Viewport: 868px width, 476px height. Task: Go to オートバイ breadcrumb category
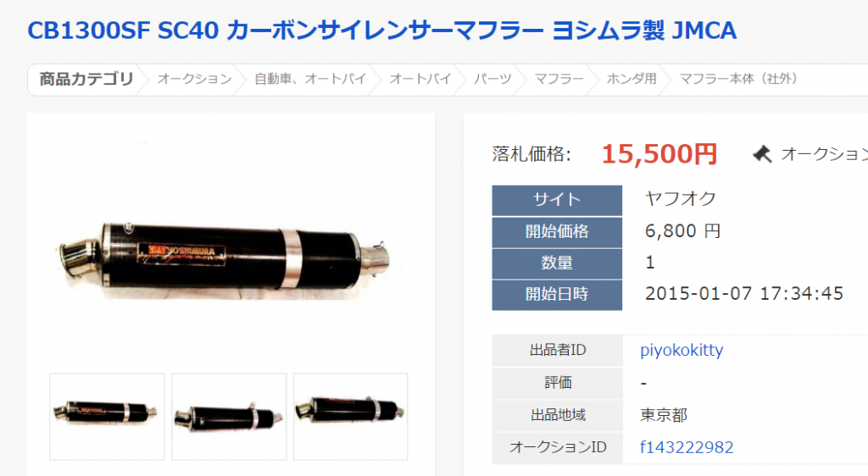point(420,79)
